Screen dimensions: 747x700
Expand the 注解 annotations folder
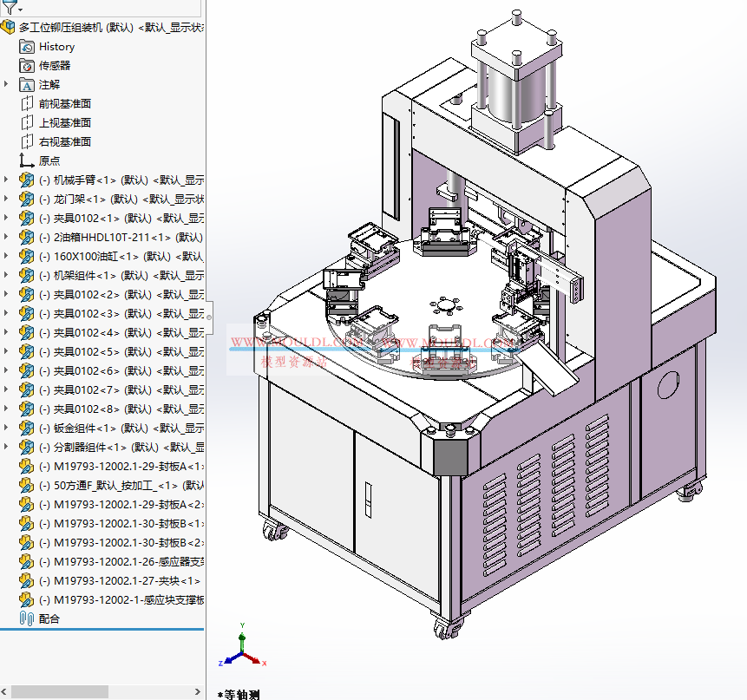(6, 85)
